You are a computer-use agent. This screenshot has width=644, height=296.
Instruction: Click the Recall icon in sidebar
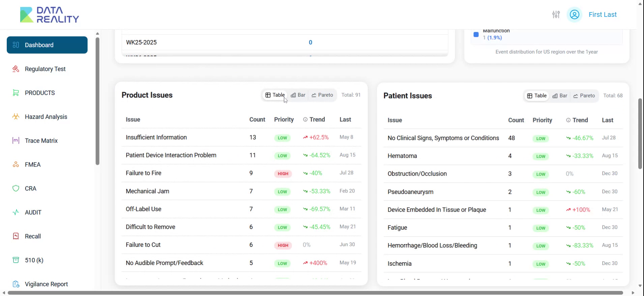point(16,236)
